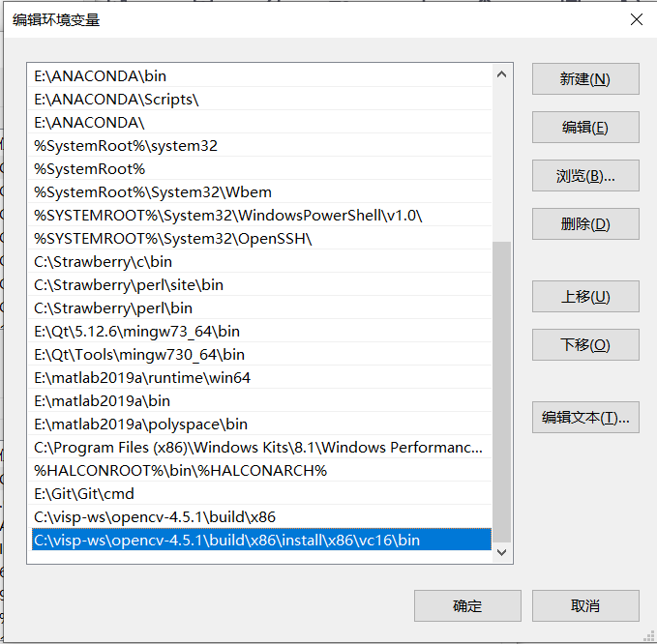This screenshot has width=657, height=644.
Task: Click the 编辑(E) button
Action: (585, 127)
